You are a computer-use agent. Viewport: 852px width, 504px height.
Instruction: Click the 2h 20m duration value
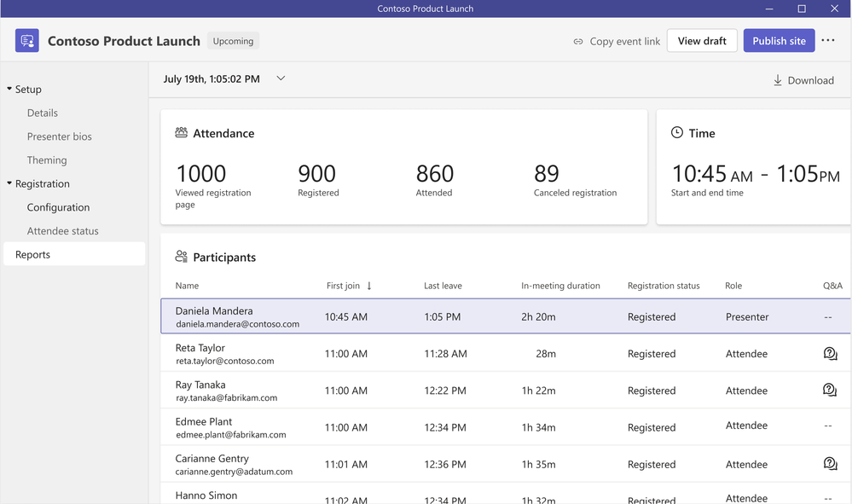(538, 316)
